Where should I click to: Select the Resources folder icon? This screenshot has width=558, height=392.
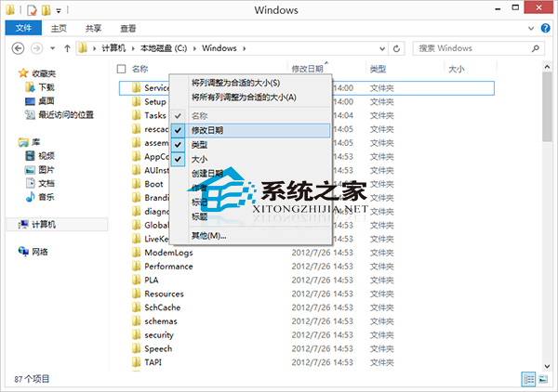(136, 294)
